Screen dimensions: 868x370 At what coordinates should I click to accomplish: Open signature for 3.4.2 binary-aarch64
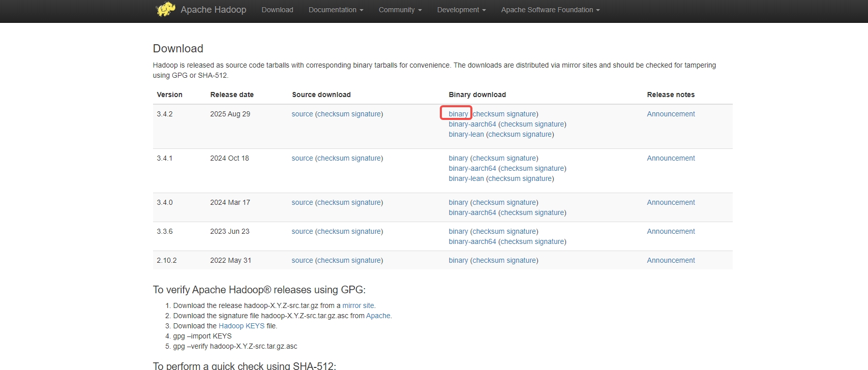click(549, 124)
